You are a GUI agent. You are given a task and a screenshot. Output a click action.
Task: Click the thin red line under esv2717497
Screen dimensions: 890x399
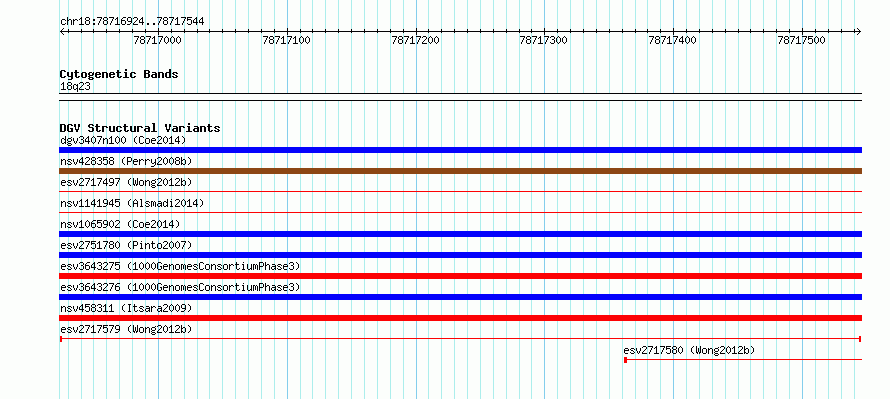[460, 192]
